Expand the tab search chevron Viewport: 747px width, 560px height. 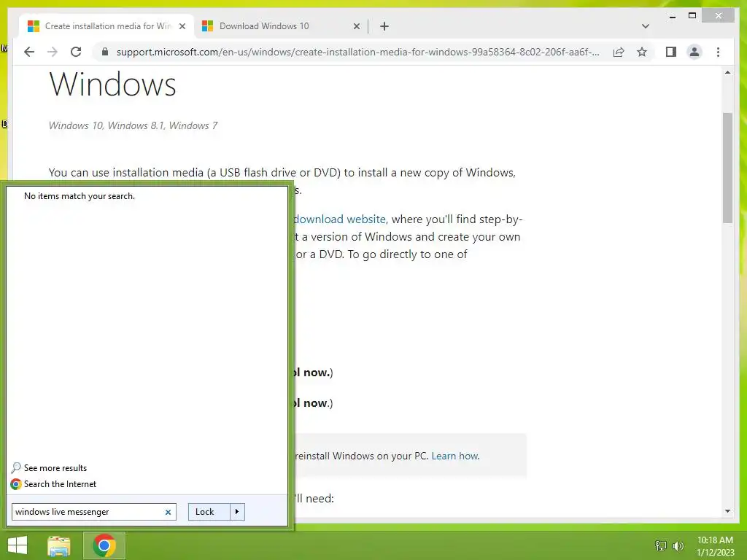pos(645,26)
